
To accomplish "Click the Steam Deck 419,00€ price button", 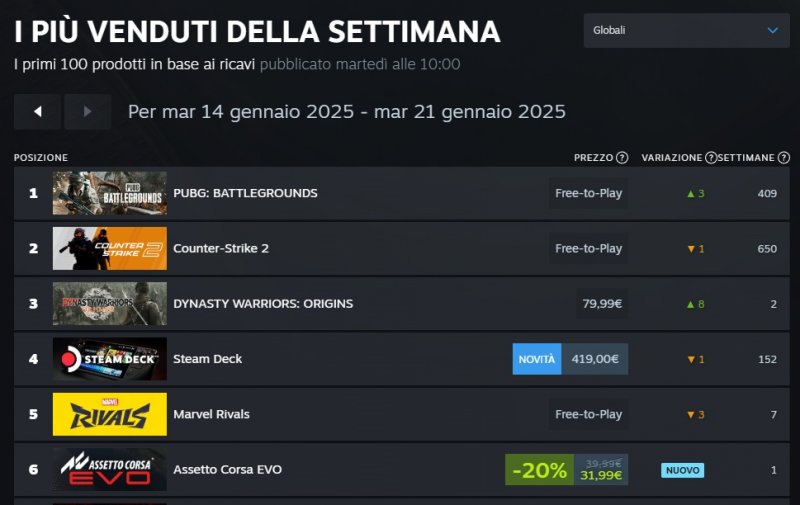I will click(595, 359).
